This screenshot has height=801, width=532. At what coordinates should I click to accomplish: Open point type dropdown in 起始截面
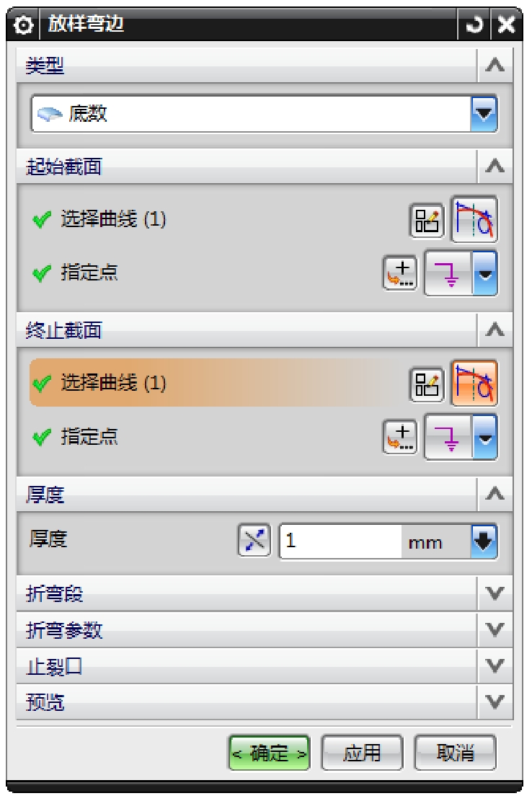pyautogui.click(x=485, y=273)
